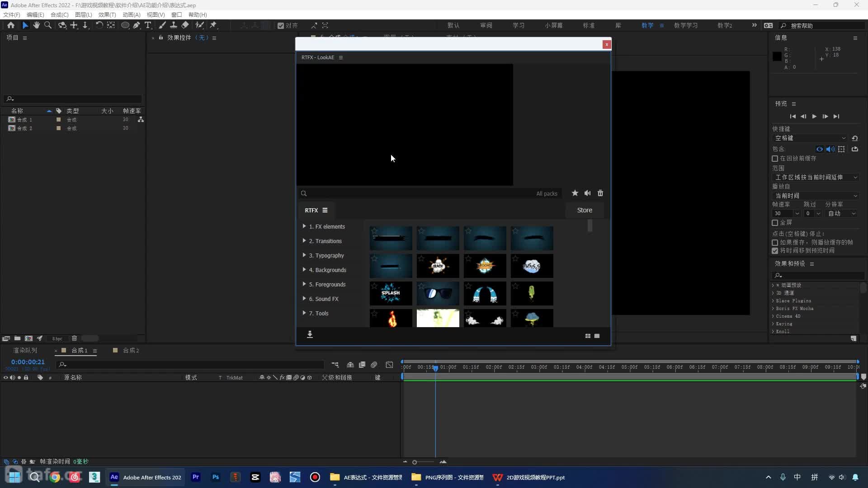The image size is (868, 488).
Task: Toggle overlays and layer controls in Preview
Action: tap(841, 149)
